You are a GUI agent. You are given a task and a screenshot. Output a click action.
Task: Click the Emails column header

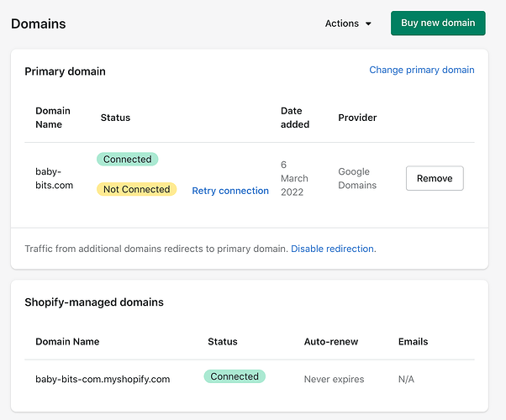pyautogui.click(x=413, y=342)
